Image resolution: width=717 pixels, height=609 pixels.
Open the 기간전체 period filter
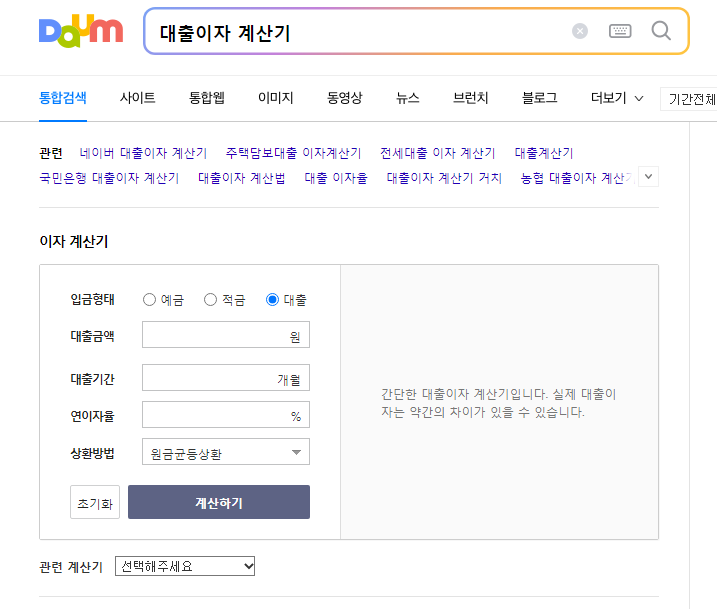[x=690, y=99]
